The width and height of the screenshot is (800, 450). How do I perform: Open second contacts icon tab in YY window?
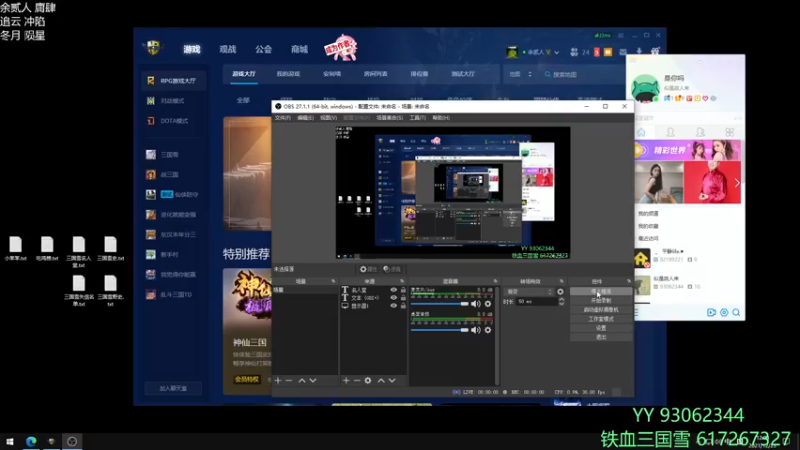(700, 132)
